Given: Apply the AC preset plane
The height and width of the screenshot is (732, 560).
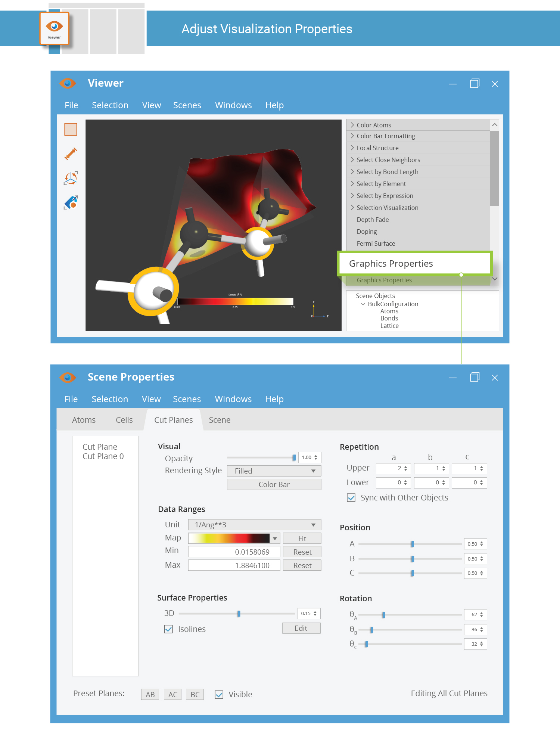Looking at the screenshot, I should (x=173, y=695).
